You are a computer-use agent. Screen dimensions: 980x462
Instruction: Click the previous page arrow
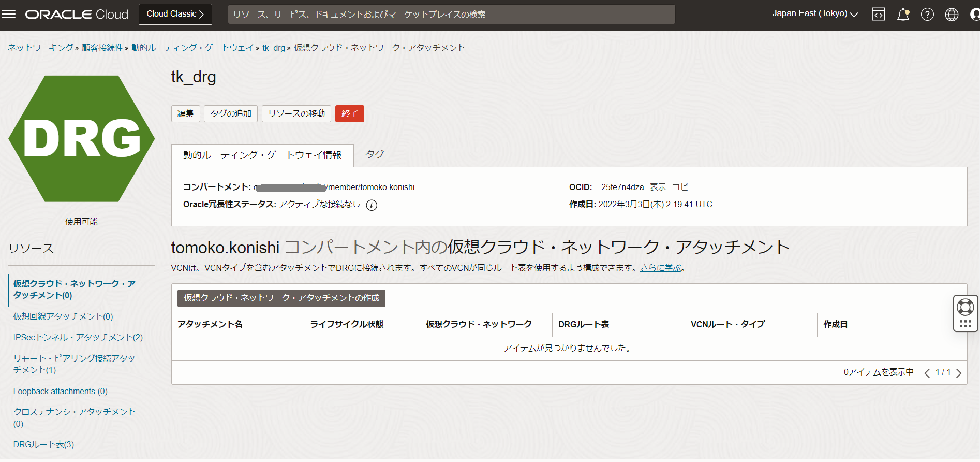click(927, 373)
